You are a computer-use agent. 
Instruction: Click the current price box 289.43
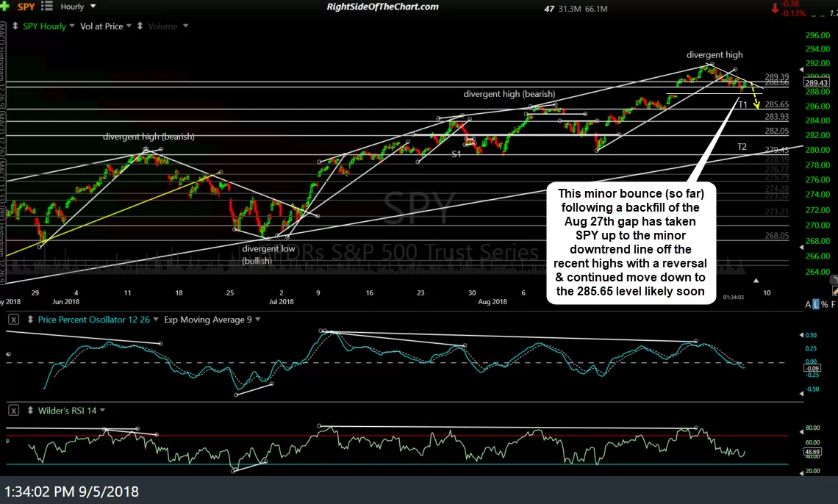(x=816, y=83)
